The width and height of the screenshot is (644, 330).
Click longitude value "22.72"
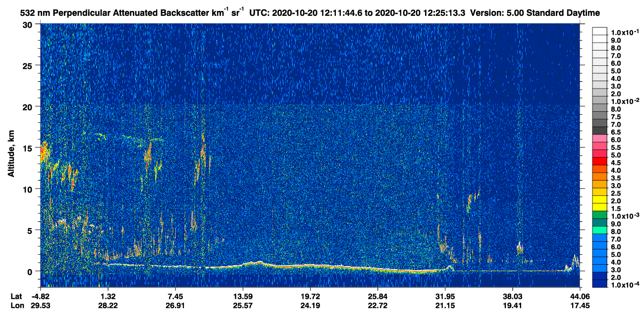click(x=377, y=306)
